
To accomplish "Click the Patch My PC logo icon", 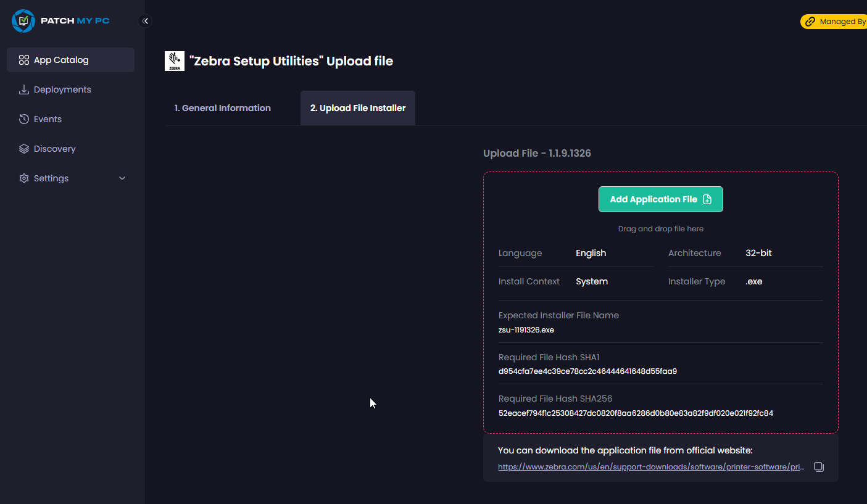I will [x=23, y=21].
